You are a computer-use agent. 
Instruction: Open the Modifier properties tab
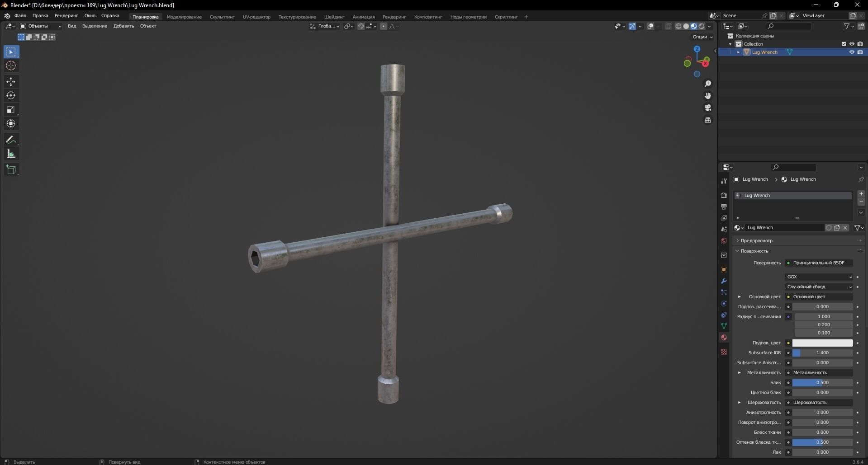[x=724, y=281]
